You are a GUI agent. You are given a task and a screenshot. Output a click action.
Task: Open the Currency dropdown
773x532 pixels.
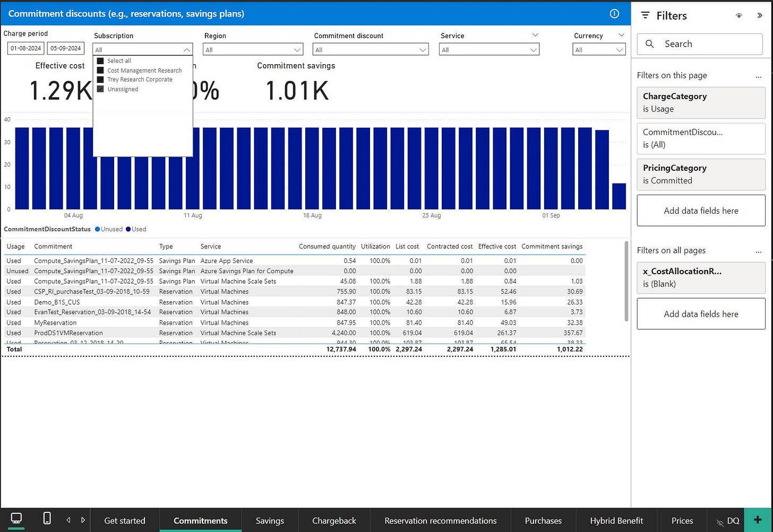[x=599, y=50]
